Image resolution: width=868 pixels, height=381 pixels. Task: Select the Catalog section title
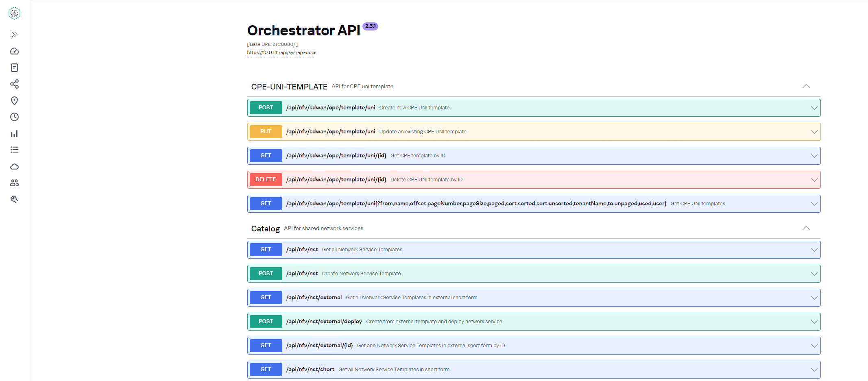[265, 229]
